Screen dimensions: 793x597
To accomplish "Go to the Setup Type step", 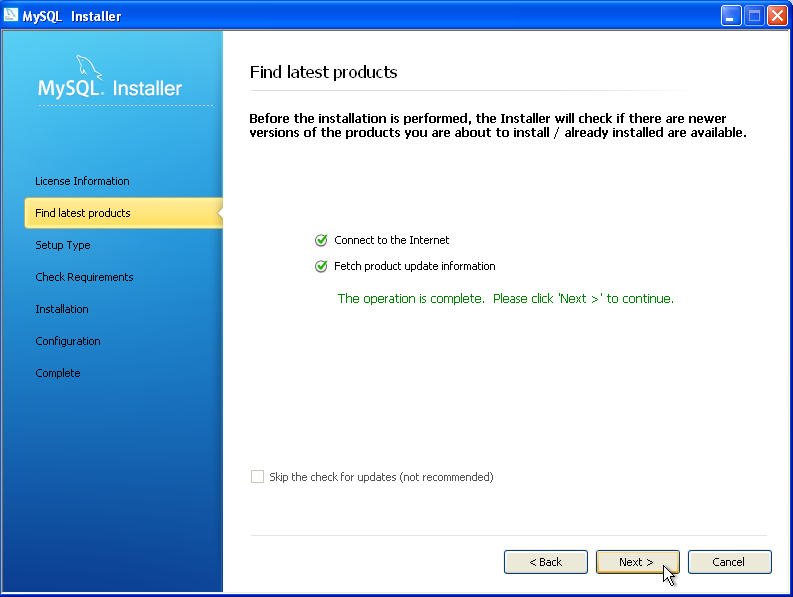I will (x=63, y=245).
